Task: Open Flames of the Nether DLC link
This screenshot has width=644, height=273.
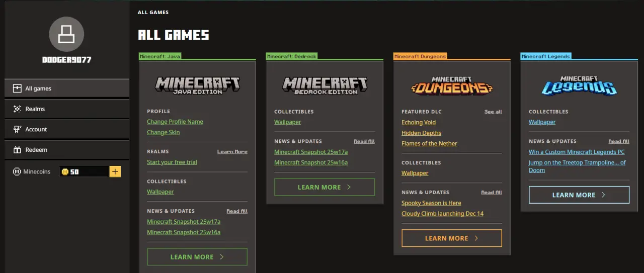Action: 429,143
